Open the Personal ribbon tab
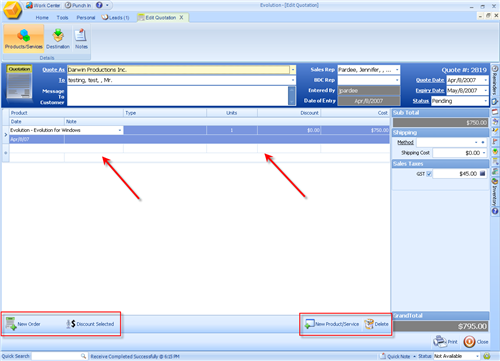This screenshot has height=361, width=500. [x=86, y=17]
